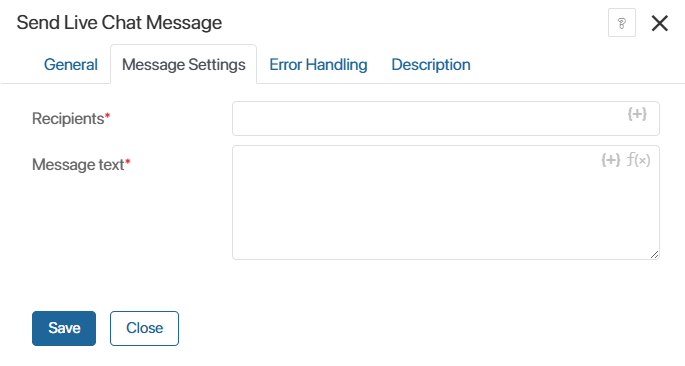The height and width of the screenshot is (366, 685).
Task: Insert variable into Message text via {+} icon
Action: (x=611, y=160)
